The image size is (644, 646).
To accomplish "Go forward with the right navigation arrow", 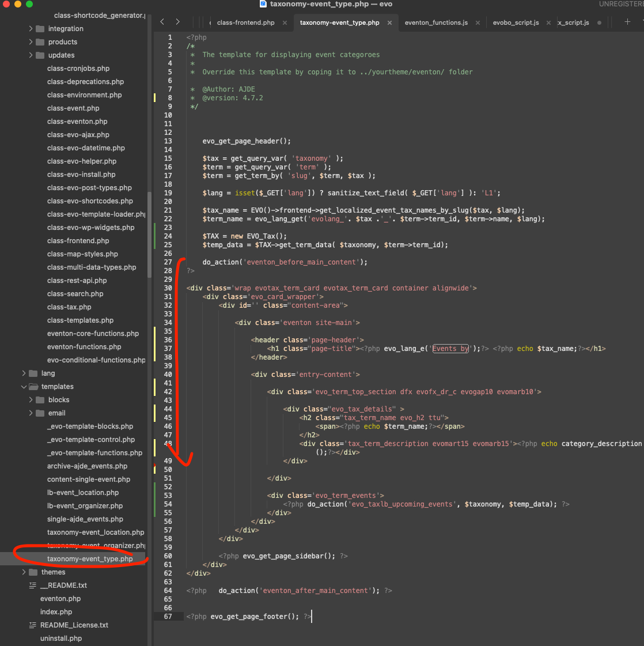I will [x=177, y=22].
